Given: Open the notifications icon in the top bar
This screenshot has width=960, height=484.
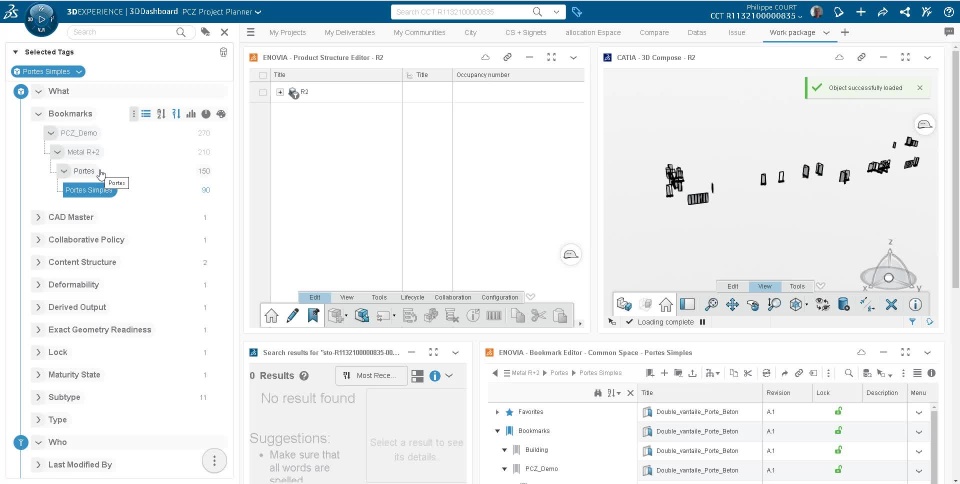Looking at the screenshot, I should (839, 12).
